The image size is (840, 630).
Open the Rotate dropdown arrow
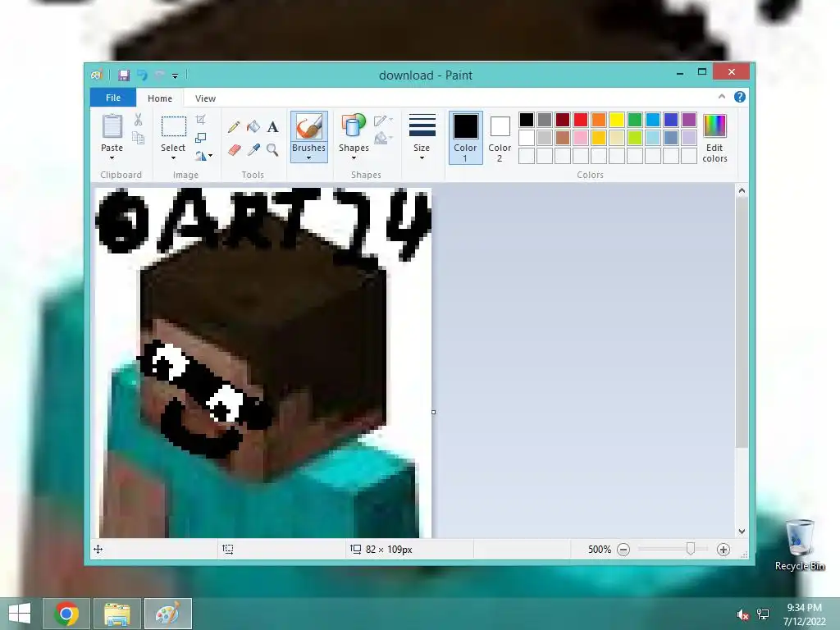(x=211, y=156)
